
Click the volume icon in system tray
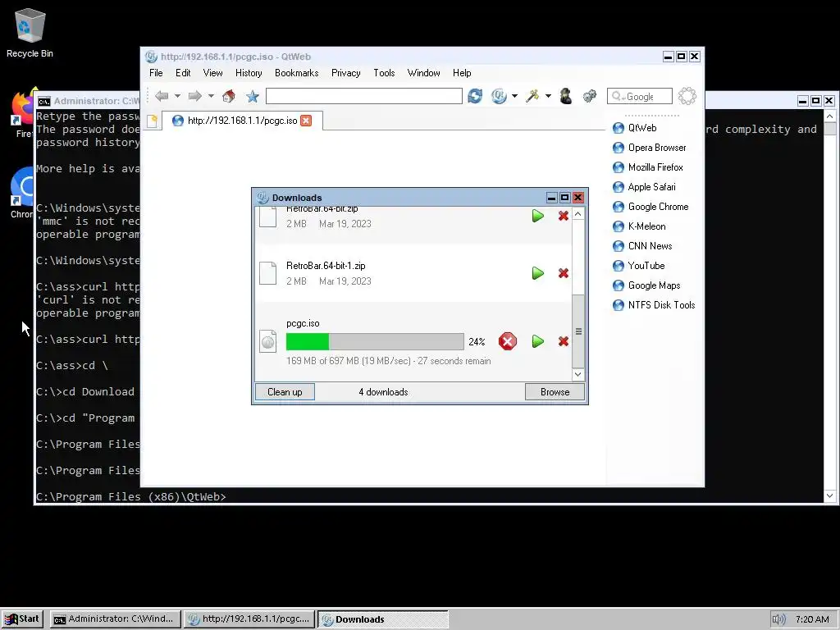click(x=778, y=619)
